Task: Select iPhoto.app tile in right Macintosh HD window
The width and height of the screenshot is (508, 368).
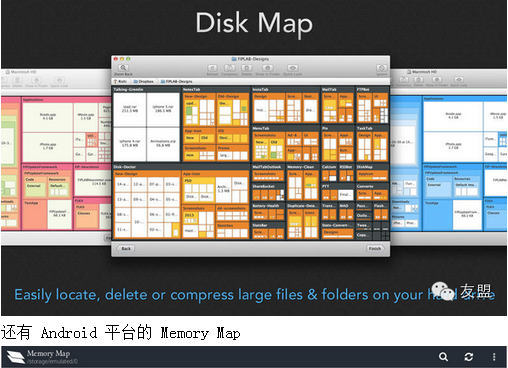Action: click(x=453, y=146)
